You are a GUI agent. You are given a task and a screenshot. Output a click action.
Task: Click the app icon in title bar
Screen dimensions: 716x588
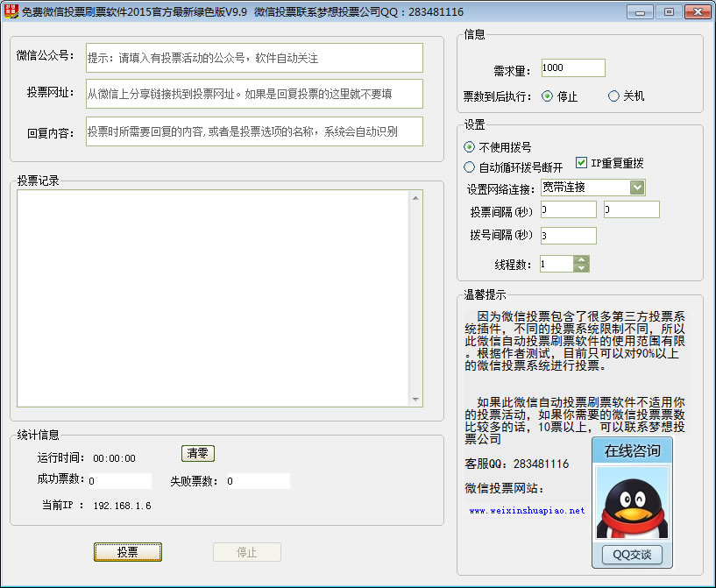tap(11, 11)
